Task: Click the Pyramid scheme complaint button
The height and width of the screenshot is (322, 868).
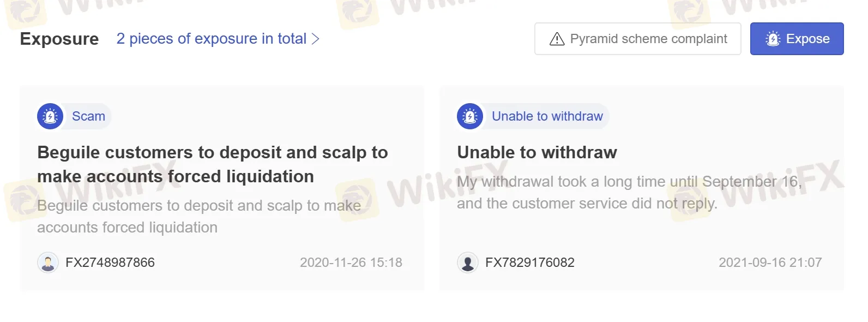Action: coord(637,39)
